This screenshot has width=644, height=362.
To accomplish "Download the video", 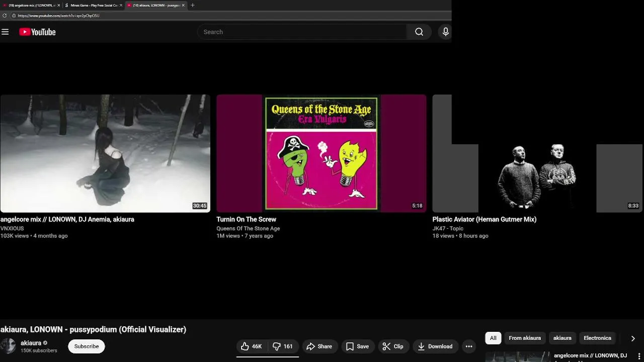I will 435,346.
